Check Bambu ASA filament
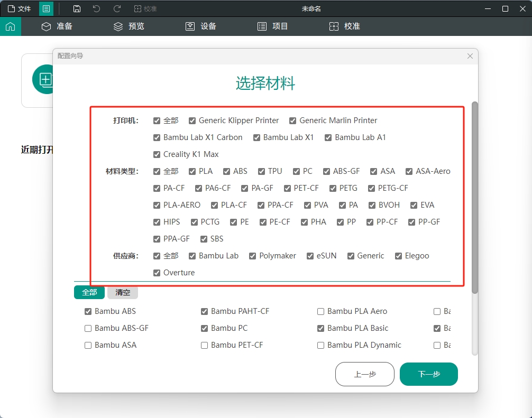 88,346
